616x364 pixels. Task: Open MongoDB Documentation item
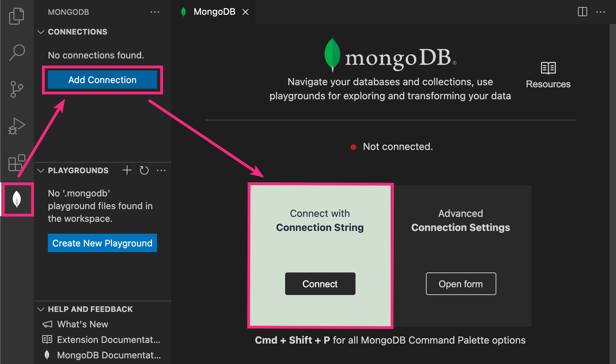pyautogui.click(x=102, y=355)
